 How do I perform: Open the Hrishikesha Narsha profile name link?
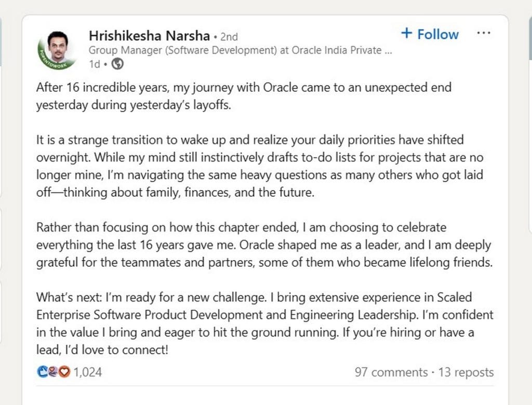coord(149,36)
